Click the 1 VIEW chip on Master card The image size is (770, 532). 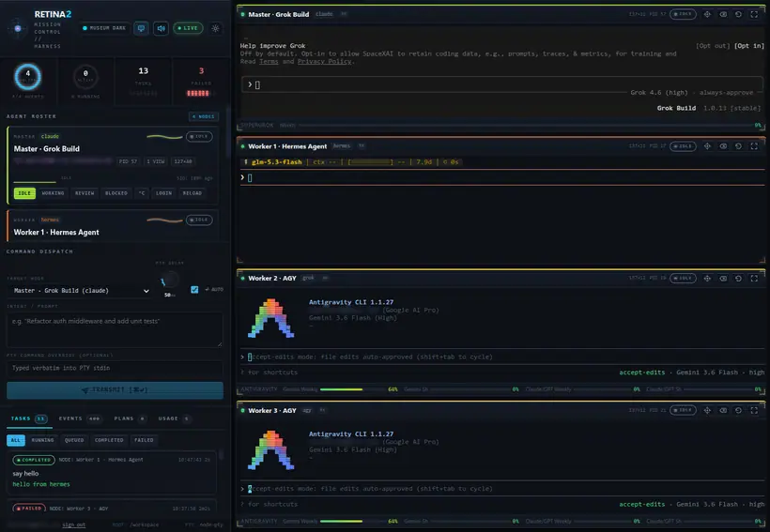(156, 161)
